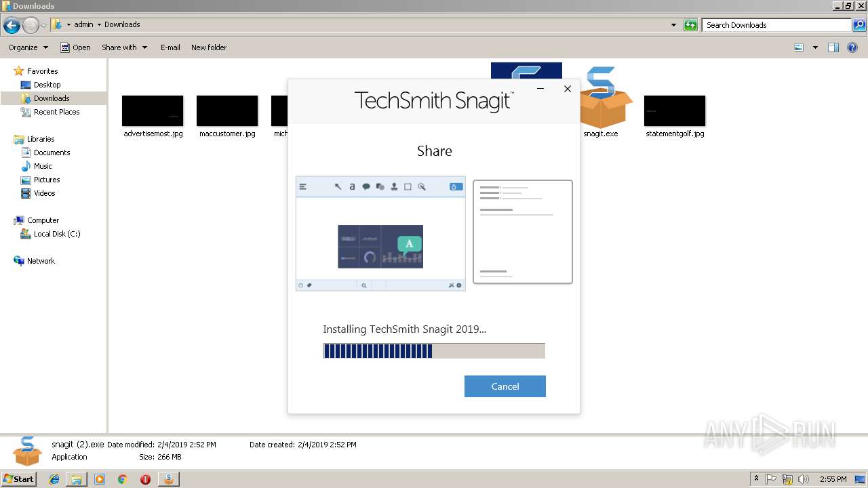Open Opera browser from taskbar
Viewport: 868px width, 488px height.
tap(145, 479)
